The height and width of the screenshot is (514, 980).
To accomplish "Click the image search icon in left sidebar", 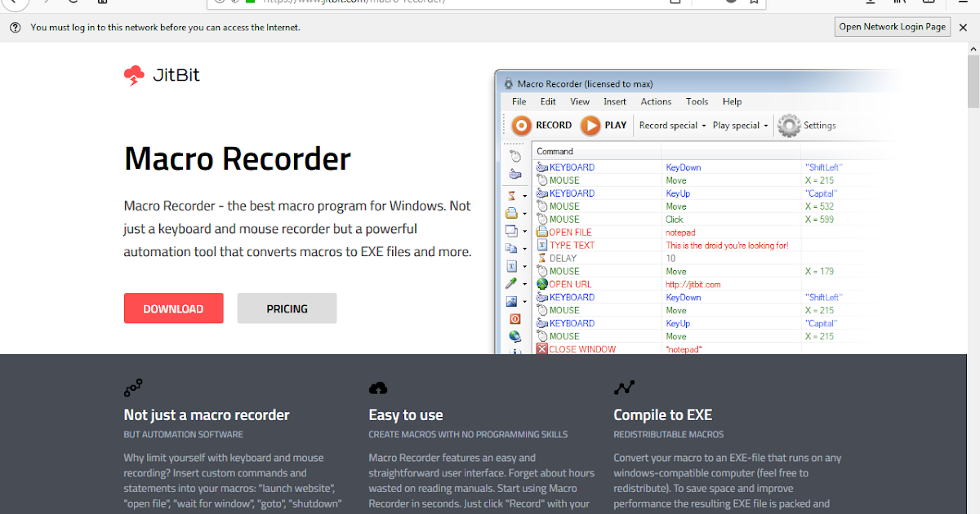I will pyautogui.click(x=512, y=302).
